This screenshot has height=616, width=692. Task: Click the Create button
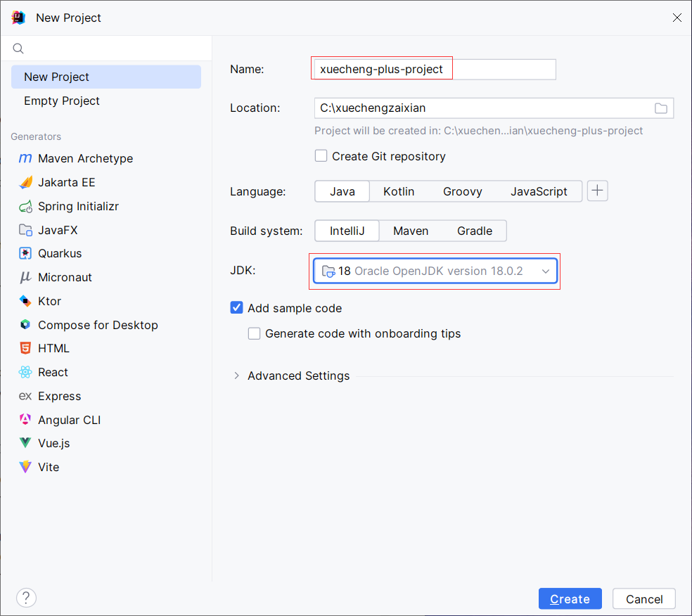tap(570, 599)
